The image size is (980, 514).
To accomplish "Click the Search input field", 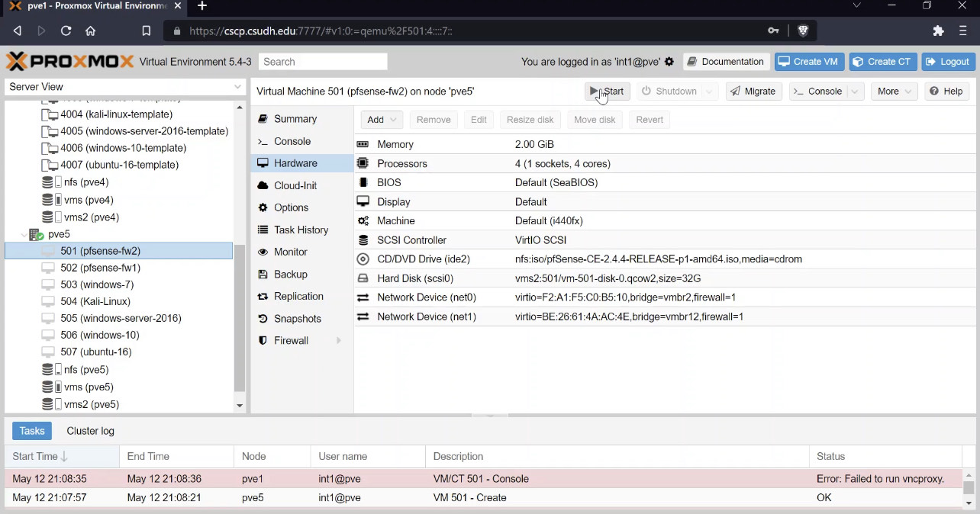I will (x=323, y=62).
